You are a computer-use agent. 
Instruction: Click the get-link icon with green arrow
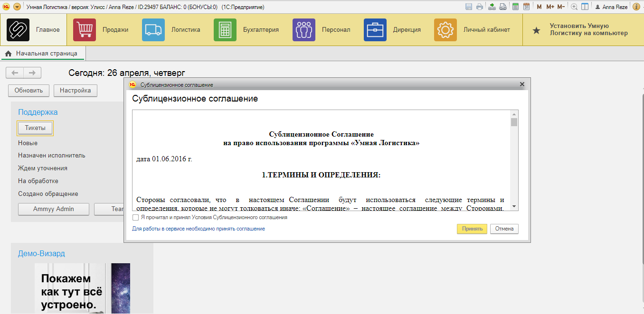click(x=492, y=7)
